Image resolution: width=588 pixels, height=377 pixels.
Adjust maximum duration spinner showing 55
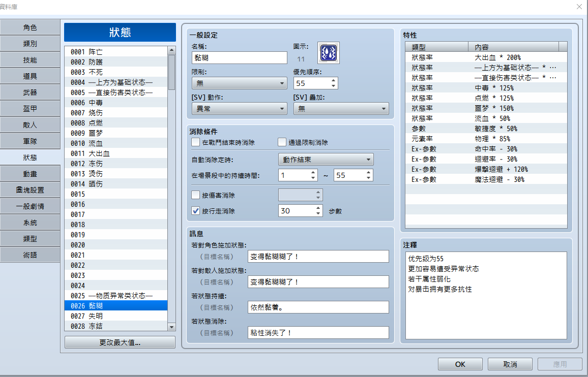(353, 175)
